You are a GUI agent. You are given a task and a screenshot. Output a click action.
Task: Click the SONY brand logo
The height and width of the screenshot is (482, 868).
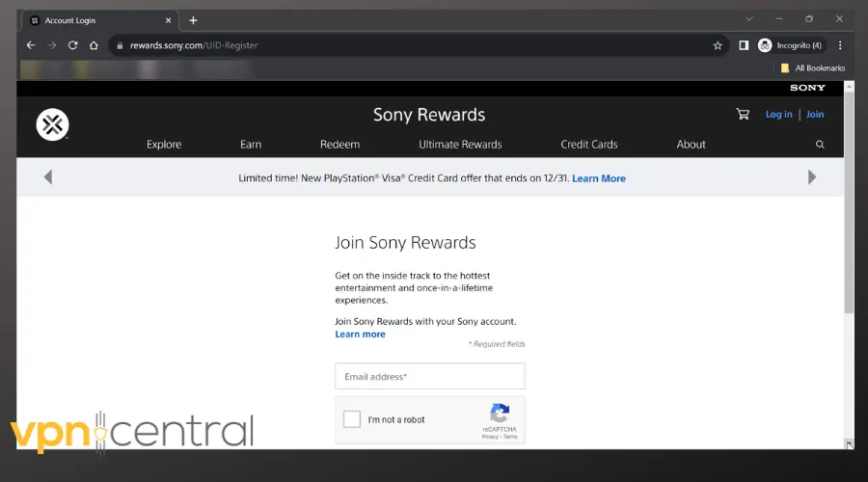807,88
